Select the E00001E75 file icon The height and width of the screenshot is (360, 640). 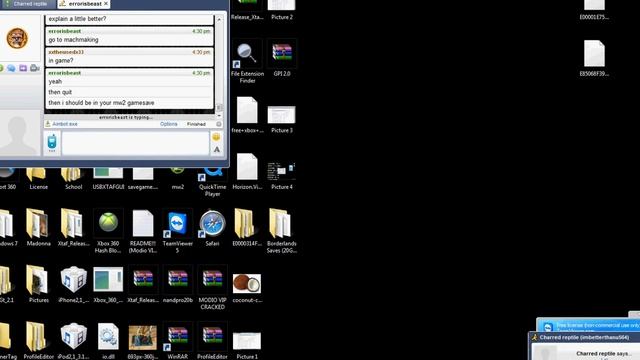point(594,10)
